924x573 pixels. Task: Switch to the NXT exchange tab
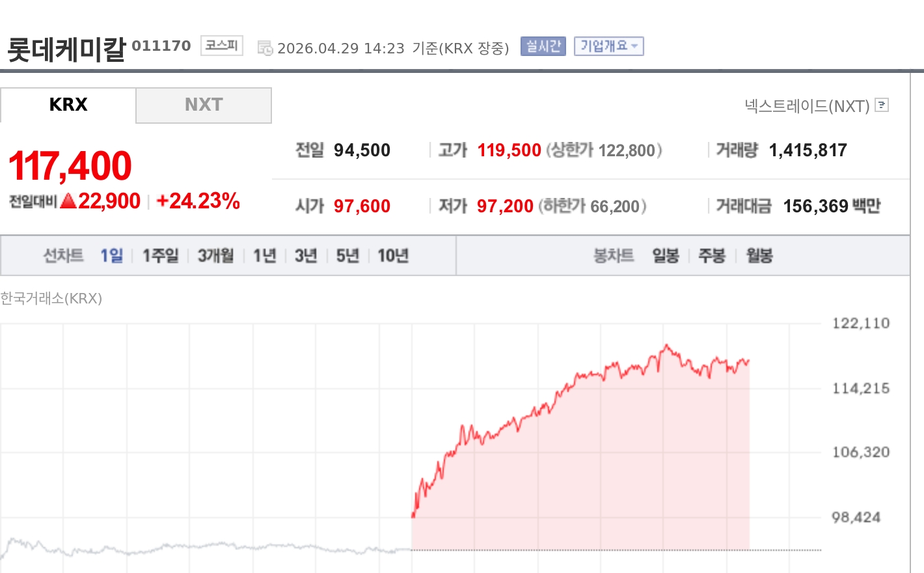[203, 105]
